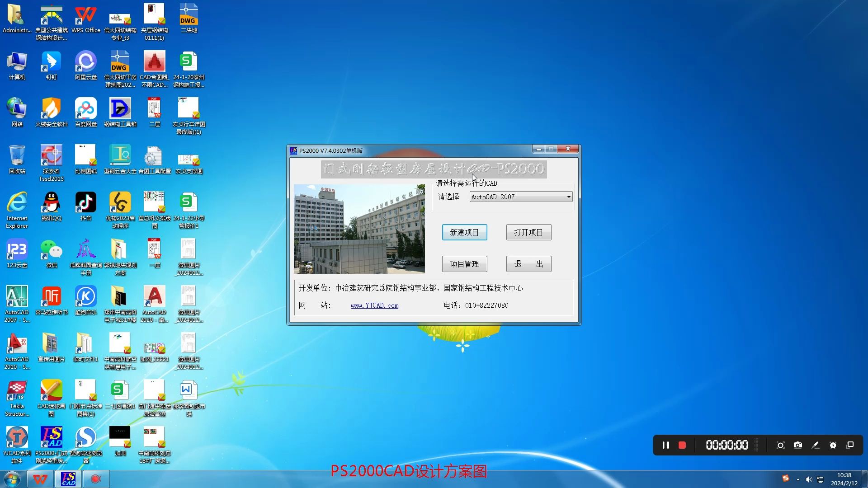Screen dimensions: 868x488
Task: Show hidden tray icons arrow
Action: [798, 479]
